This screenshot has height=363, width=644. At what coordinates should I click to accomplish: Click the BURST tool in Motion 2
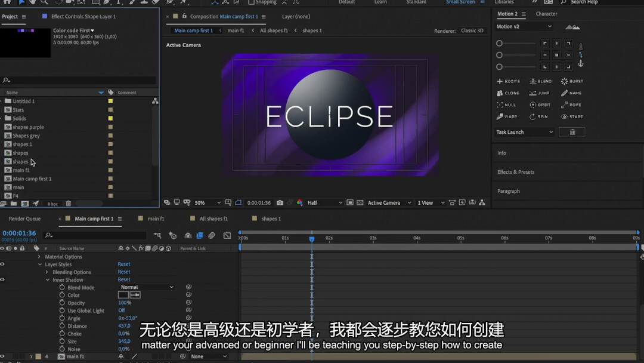click(572, 81)
